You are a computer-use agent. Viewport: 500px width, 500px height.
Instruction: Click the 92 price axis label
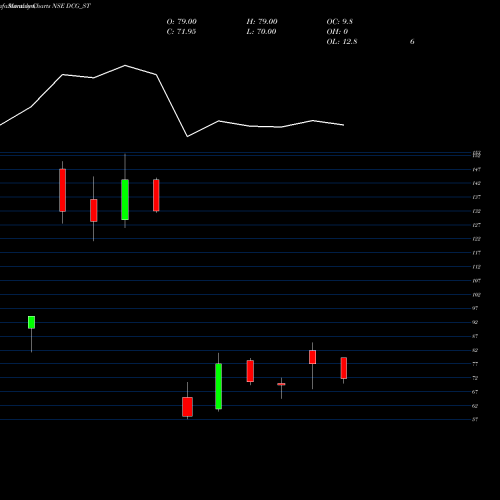coord(475,322)
